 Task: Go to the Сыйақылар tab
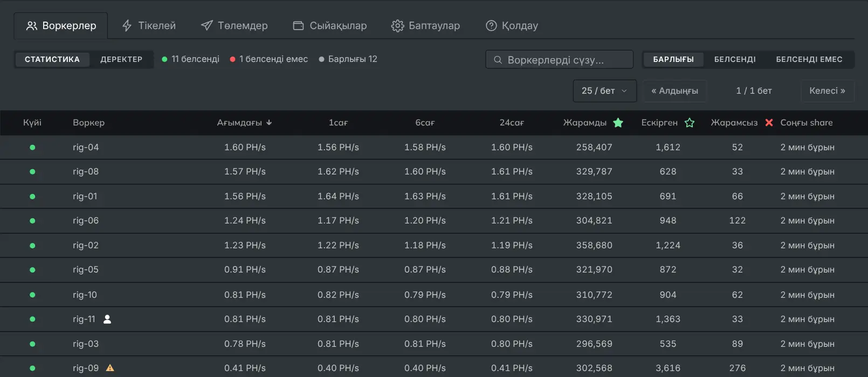[329, 26]
